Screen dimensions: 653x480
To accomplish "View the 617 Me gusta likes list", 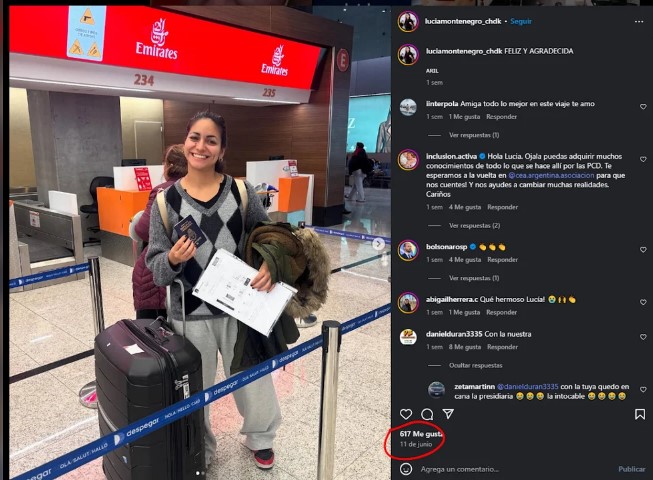I will point(421,433).
